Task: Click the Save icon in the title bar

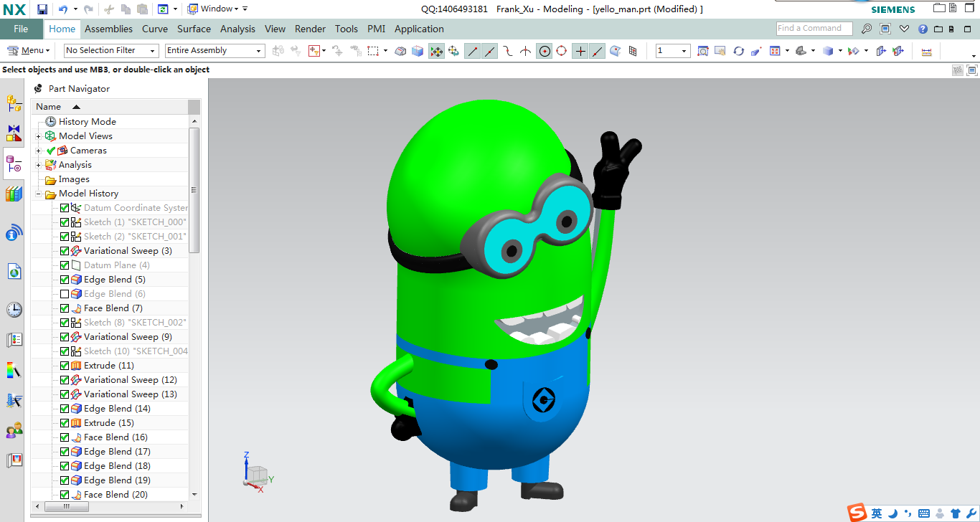Action: [x=42, y=9]
